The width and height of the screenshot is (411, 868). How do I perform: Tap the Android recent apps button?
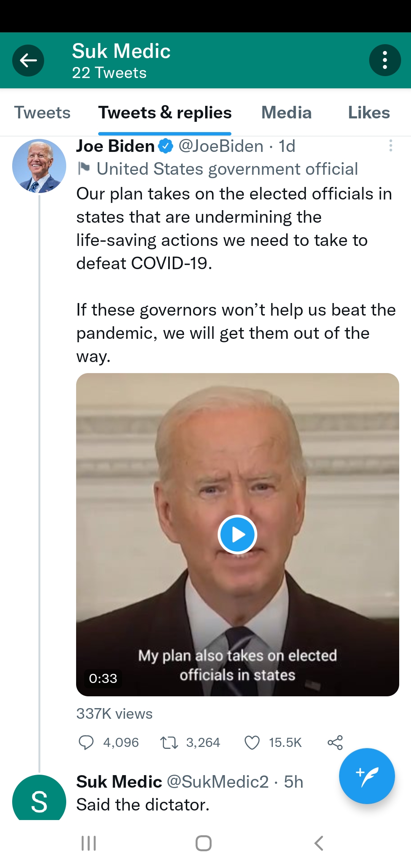coord(89,843)
